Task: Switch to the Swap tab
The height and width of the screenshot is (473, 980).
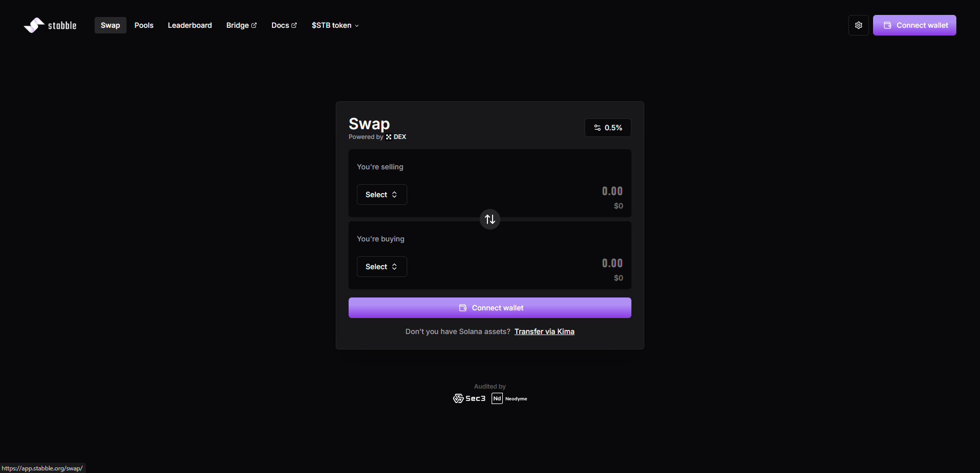Action: 110,25
